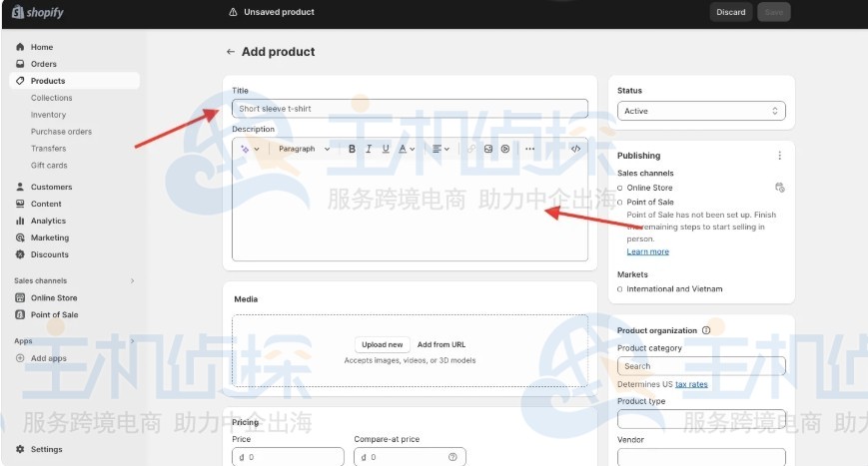Click the Orders icon in sidebar
The image size is (868, 466).
(21, 64)
